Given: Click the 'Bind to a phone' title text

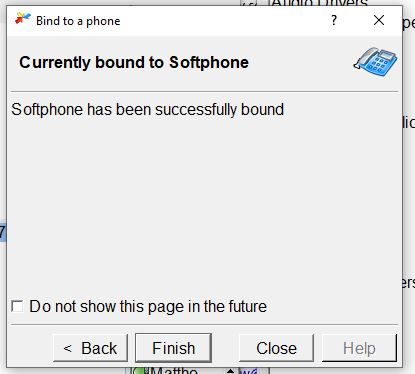Looking at the screenshot, I should coord(78,21).
